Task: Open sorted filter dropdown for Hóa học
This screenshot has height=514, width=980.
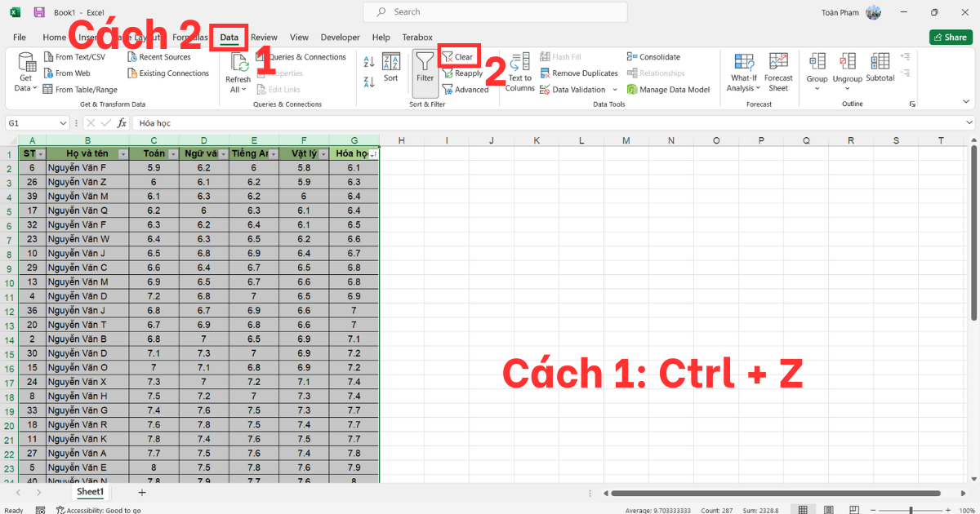Action: pos(373,154)
